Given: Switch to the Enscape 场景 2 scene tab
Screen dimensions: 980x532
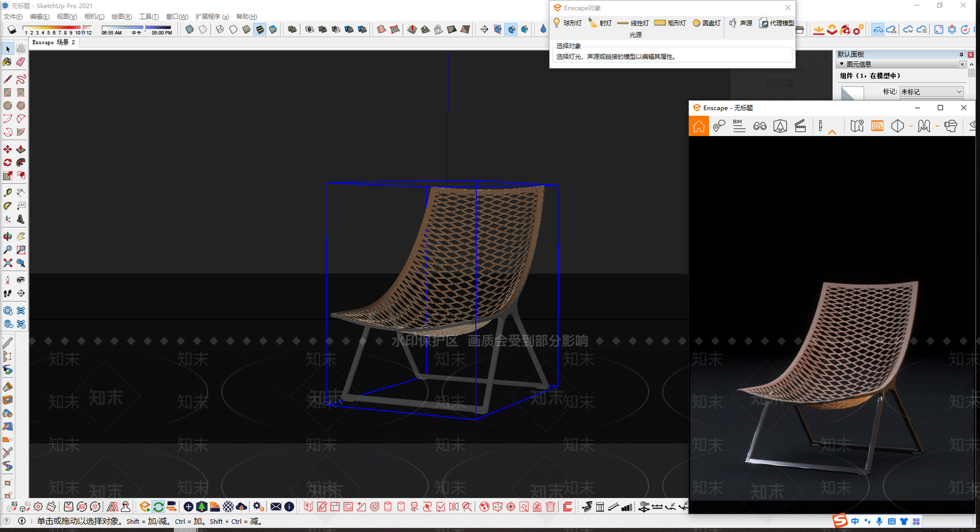Looking at the screenshot, I should click(x=54, y=42).
